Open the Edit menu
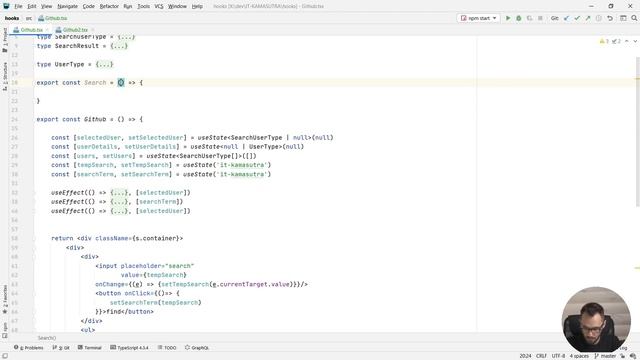Image resolution: width=640 pixels, height=360 pixels. (x=32, y=6)
